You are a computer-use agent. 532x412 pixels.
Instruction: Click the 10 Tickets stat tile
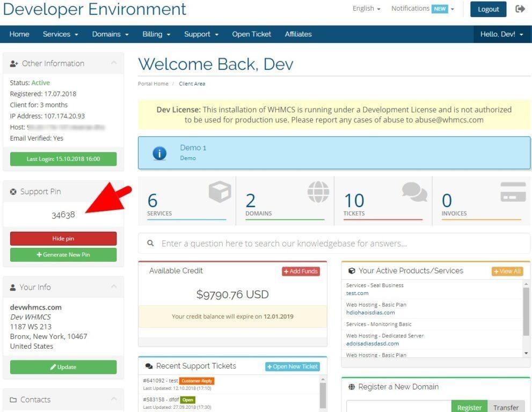point(383,201)
